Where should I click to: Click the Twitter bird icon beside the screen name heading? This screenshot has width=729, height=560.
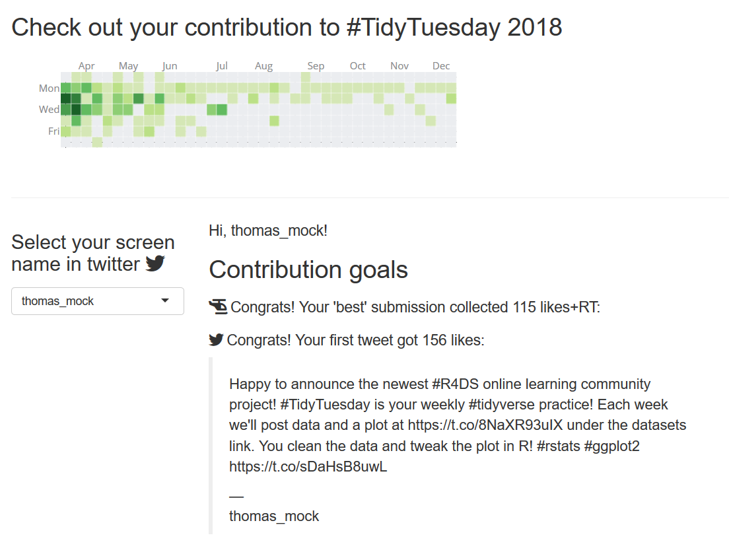click(x=155, y=263)
